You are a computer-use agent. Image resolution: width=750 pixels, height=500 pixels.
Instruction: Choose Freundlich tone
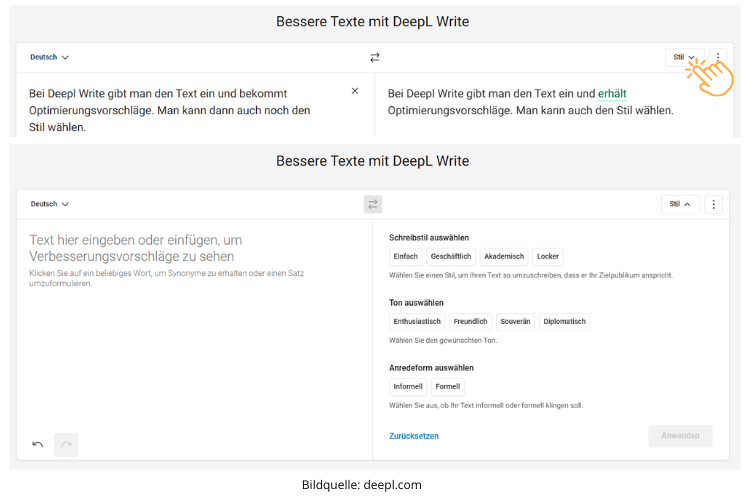pyautogui.click(x=470, y=322)
